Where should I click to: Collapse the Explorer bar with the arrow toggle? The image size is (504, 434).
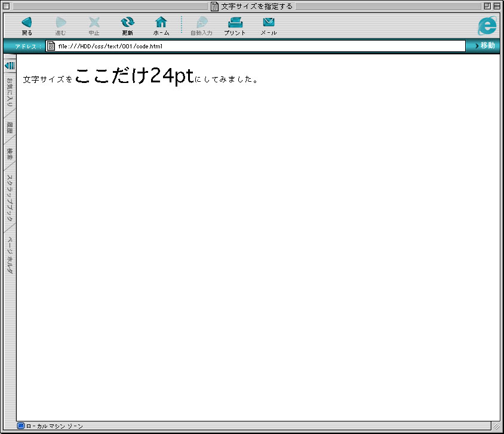point(10,66)
